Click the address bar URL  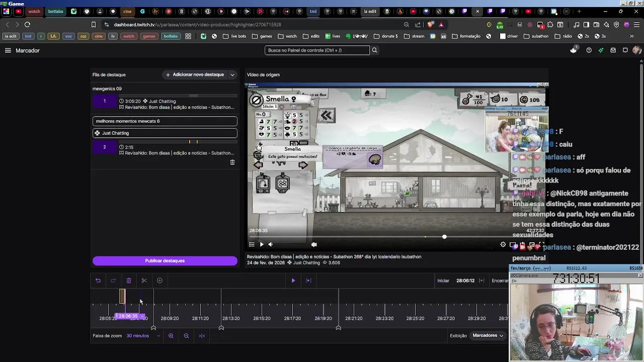(x=197, y=24)
